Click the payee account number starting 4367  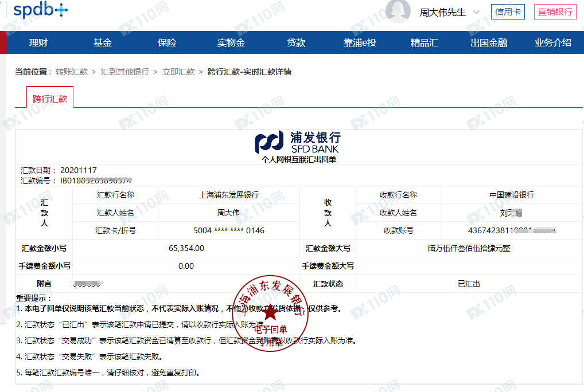[512, 230]
